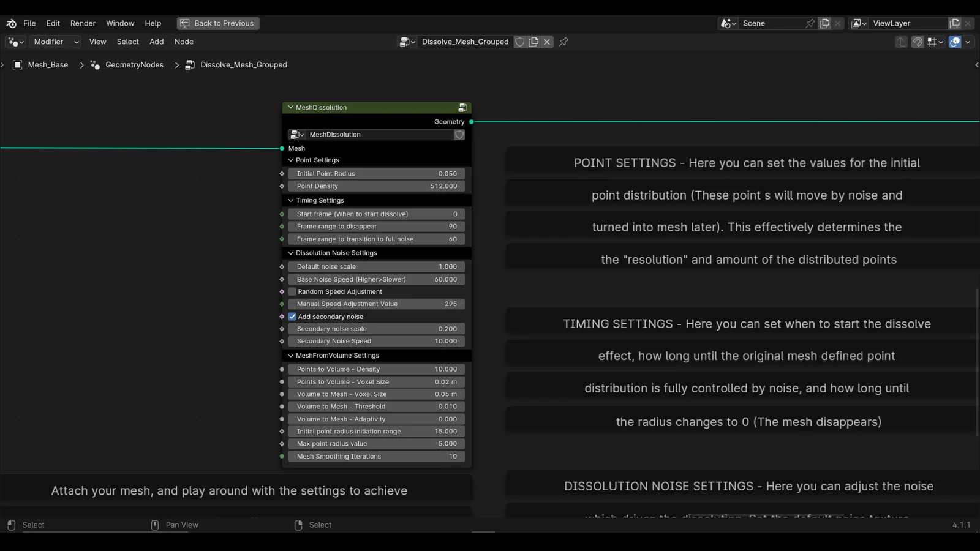Open the Blender icon menu
Screen dimensions: 980x551
tap(10, 23)
